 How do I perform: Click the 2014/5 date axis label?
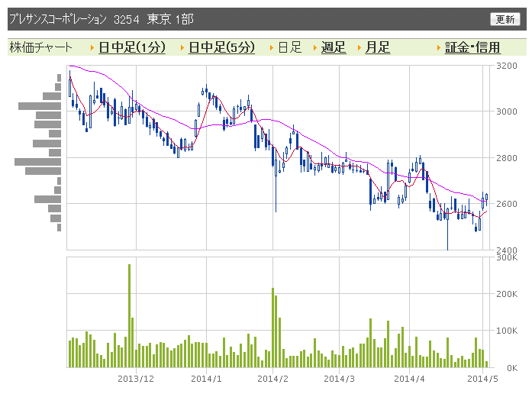[x=482, y=379]
